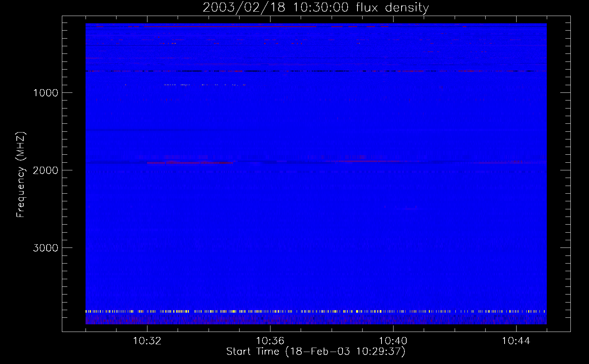Click the 10:44 time tick label
Viewport: 589px width, 364px height.
pos(516,341)
